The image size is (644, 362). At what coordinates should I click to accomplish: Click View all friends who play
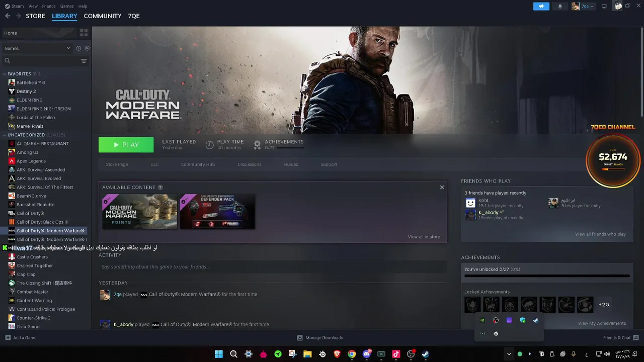pyautogui.click(x=600, y=234)
